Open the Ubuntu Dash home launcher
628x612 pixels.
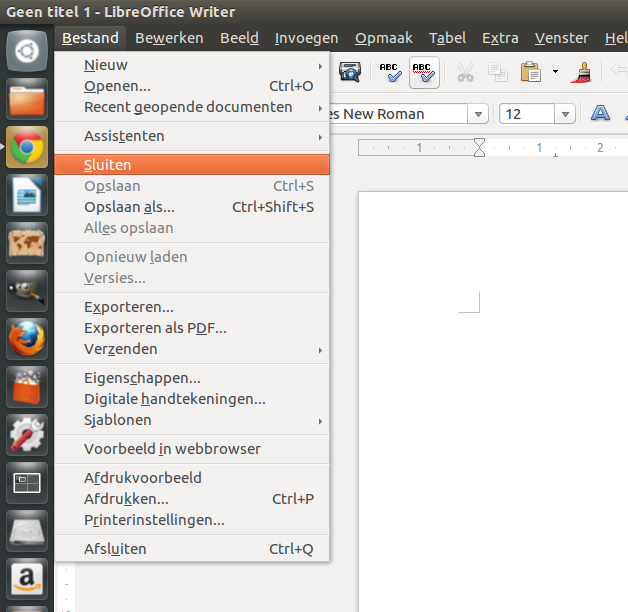pos(27,51)
